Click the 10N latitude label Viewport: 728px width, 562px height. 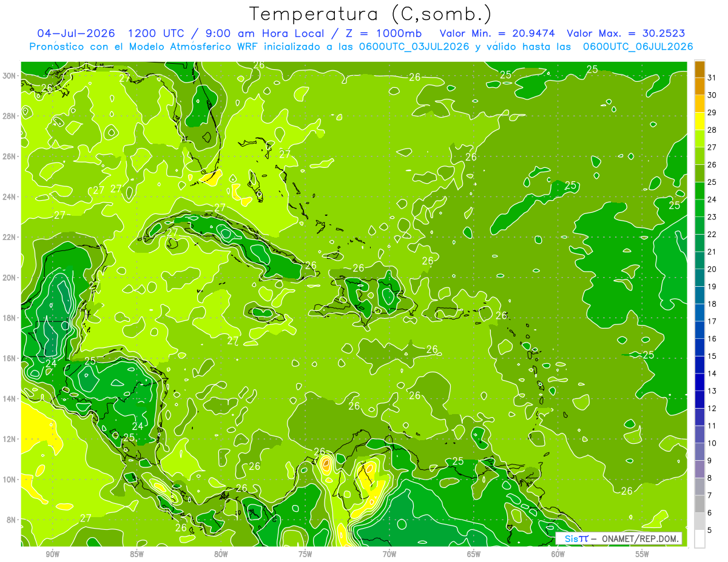pyautogui.click(x=9, y=479)
